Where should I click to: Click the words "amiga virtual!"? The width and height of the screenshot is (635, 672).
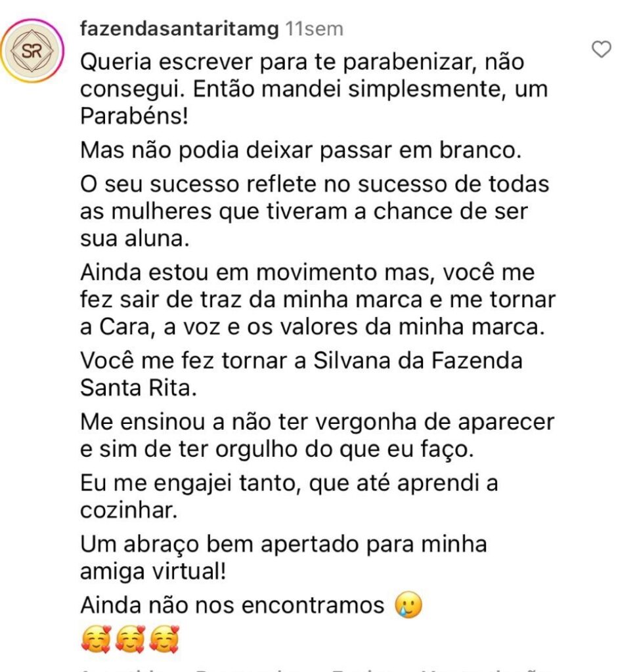[152, 571]
